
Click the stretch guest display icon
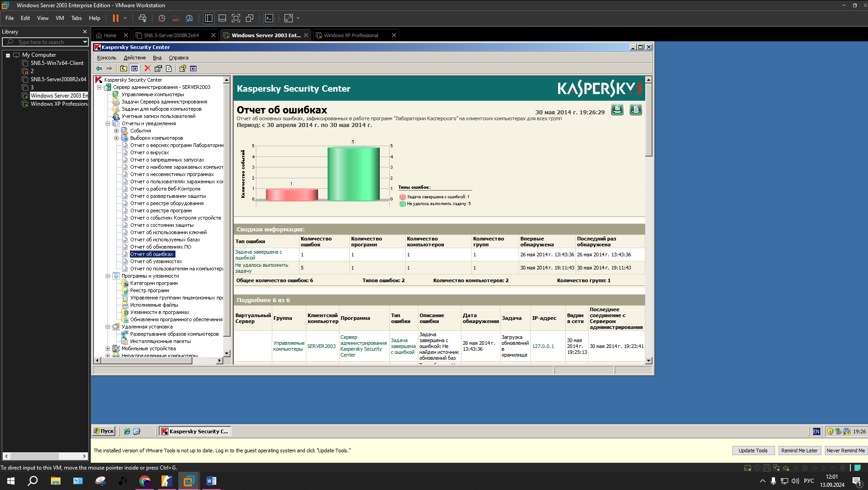pos(289,18)
